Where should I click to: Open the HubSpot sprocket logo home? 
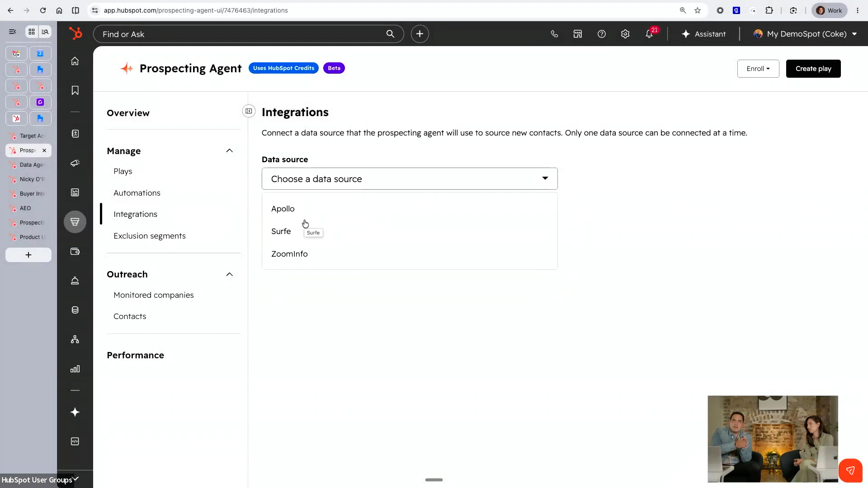(x=75, y=33)
